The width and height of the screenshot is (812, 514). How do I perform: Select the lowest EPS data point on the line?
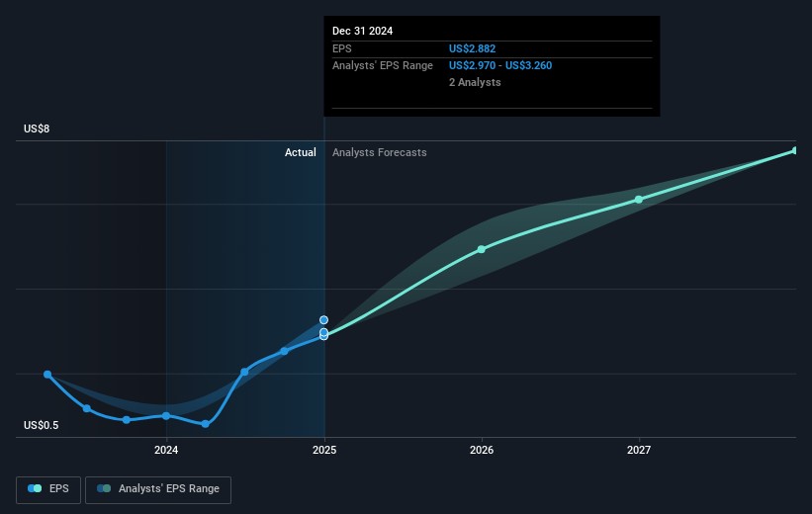tap(205, 424)
